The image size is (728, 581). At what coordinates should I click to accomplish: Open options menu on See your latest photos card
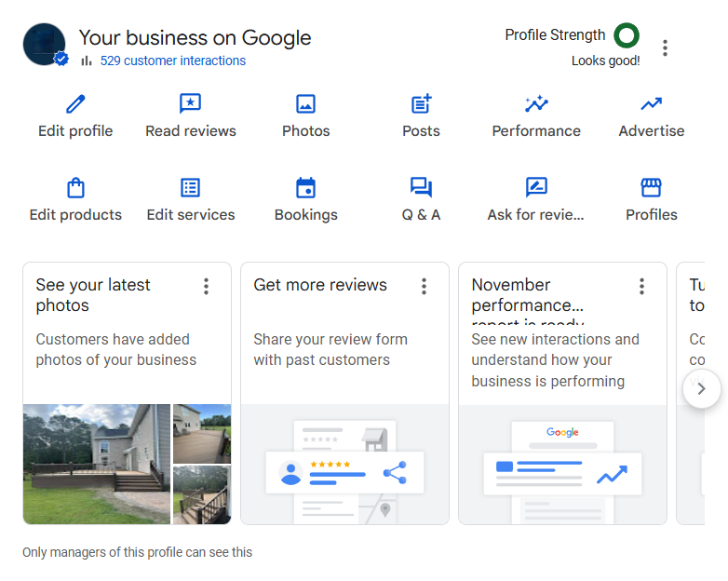tap(206, 286)
